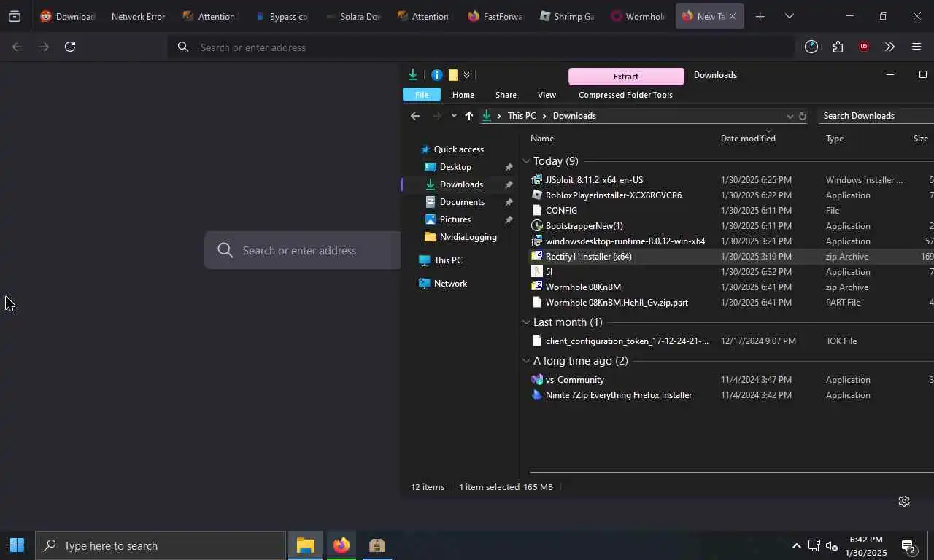Viewport: 934px width, 560px height.
Task: Click New folder icon in Explorer title bar
Action: (453, 74)
